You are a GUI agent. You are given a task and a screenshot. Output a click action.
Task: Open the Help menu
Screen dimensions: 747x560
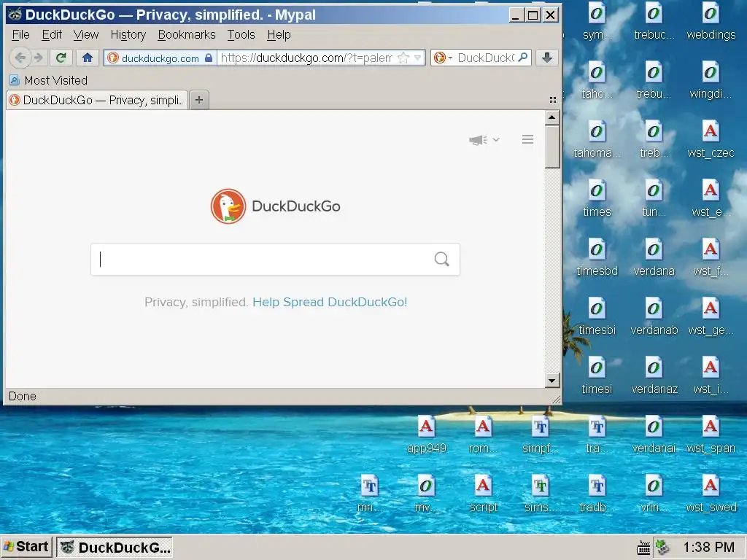[x=279, y=35]
